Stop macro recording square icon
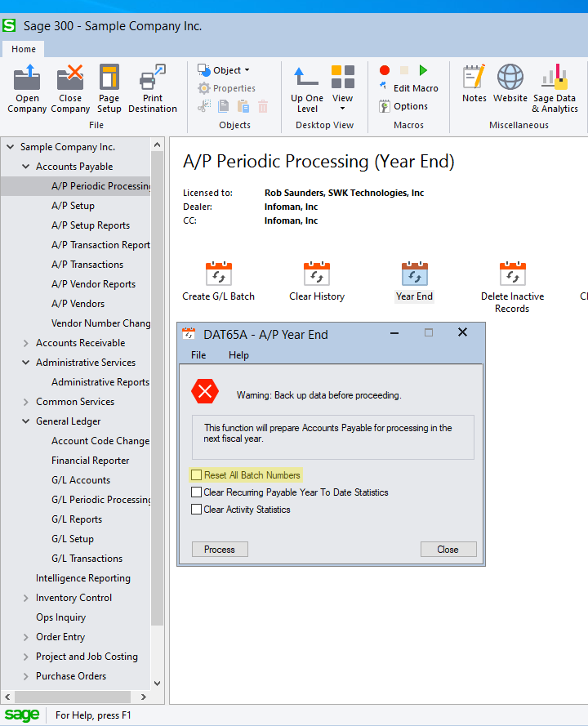 coord(404,70)
